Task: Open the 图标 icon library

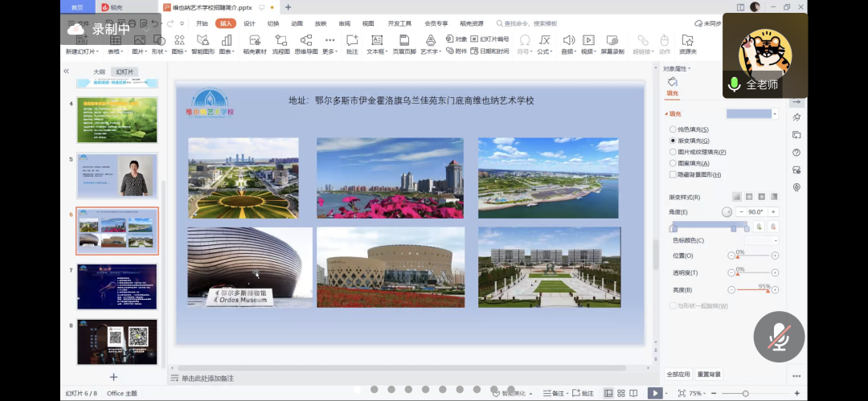Action: pyautogui.click(x=179, y=41)
